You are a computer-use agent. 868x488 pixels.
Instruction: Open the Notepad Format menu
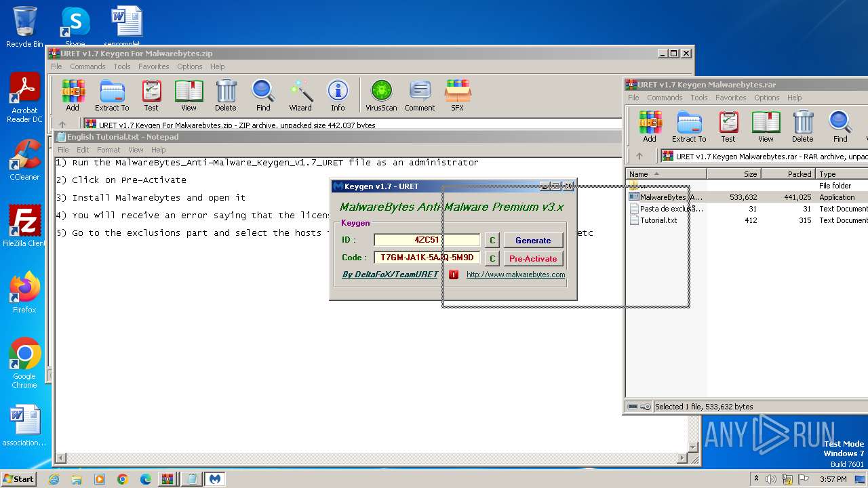pyautogui.click(x=108, y=150)
